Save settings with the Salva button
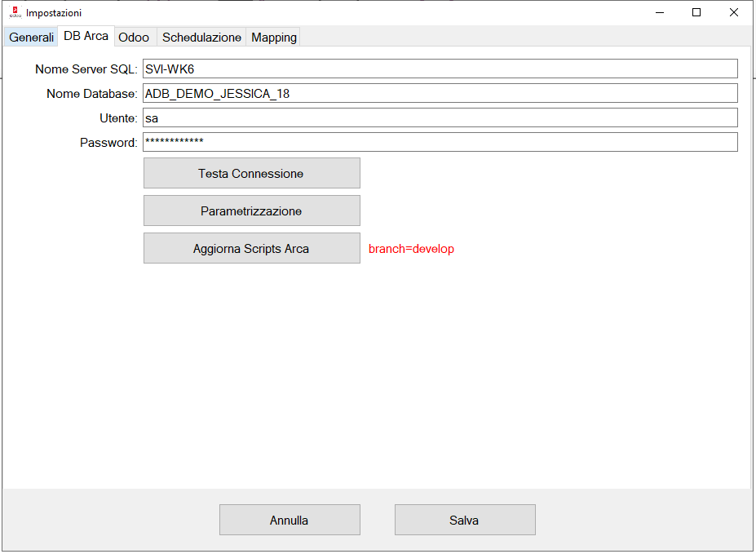 pos(464,520)
